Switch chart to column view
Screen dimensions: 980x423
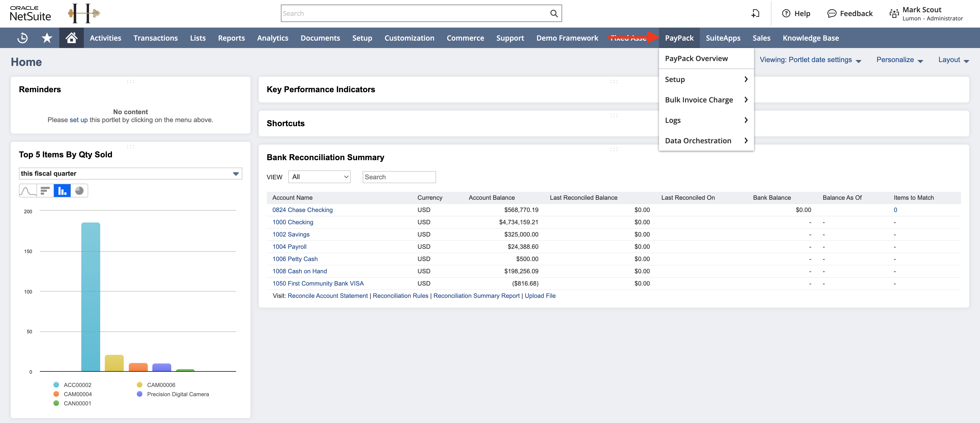click(62, 190)
